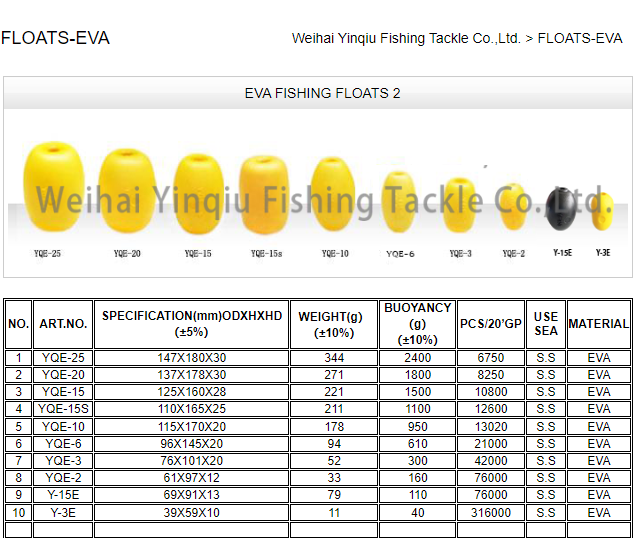Screen dimensions: 637x538
Task: Click specification 147X180X30
Action: click(x=192, y=358)
